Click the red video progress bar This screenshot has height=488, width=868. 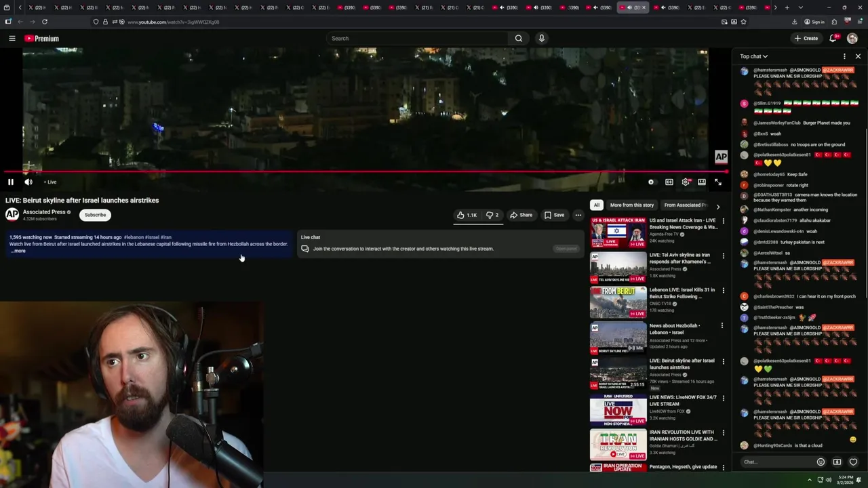(366, 171)
